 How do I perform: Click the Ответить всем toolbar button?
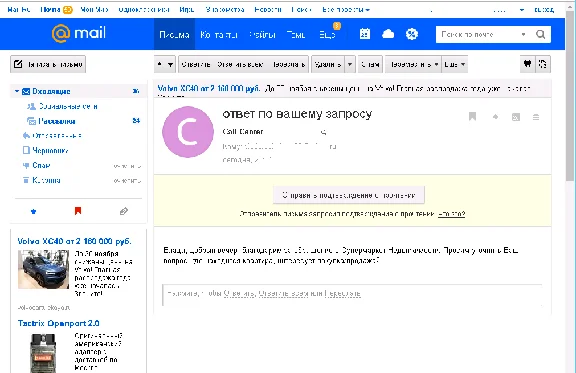[240, 64]
